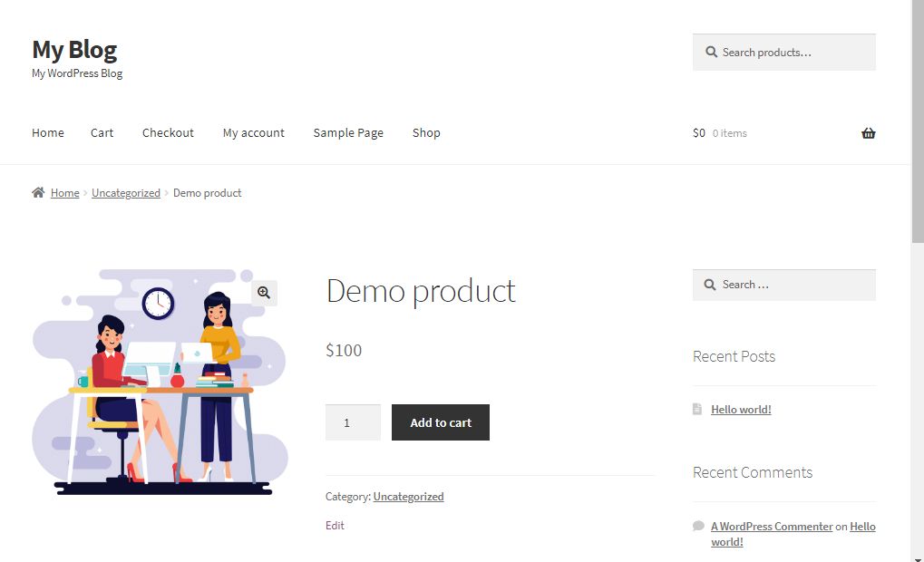The width and height of the screenshot is (924, 562).
Task: Click the document icon beside Hello world!
Action: point(697,410)
